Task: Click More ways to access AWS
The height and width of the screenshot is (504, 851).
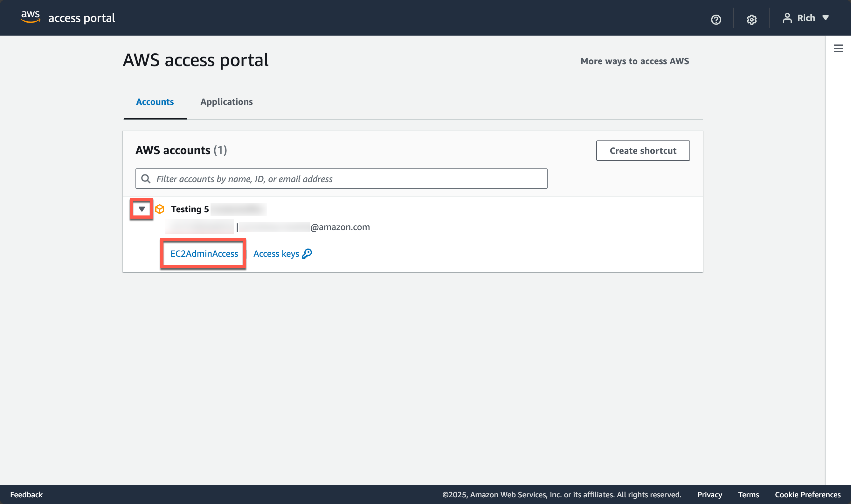Action: [x=635, y=61]
